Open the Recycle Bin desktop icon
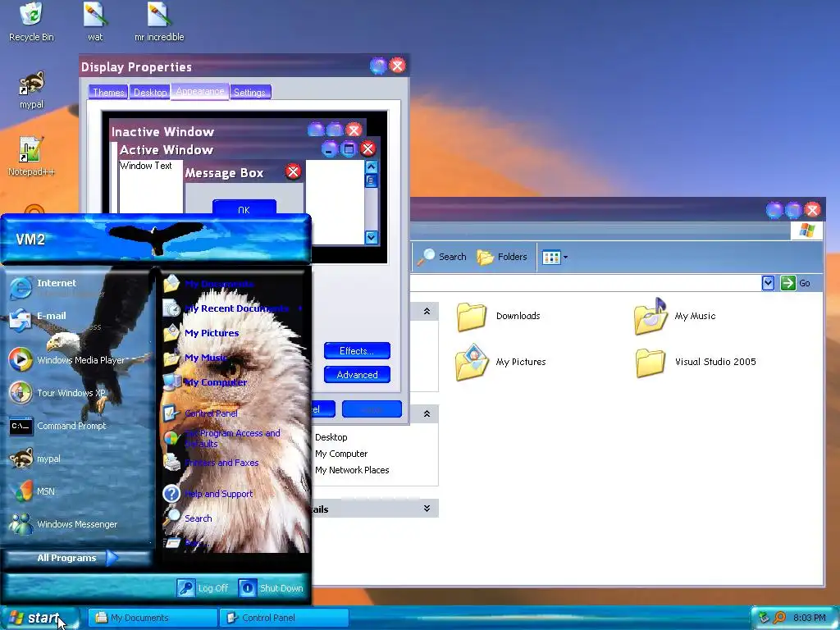This screenshot has width=840, height=630. point(31,22)
